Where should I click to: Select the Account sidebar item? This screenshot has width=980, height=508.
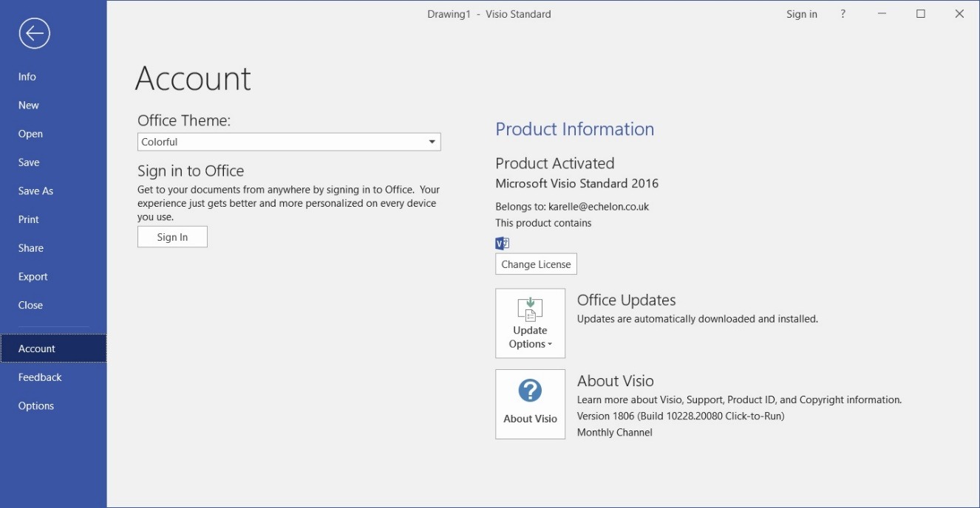(53, 349)
